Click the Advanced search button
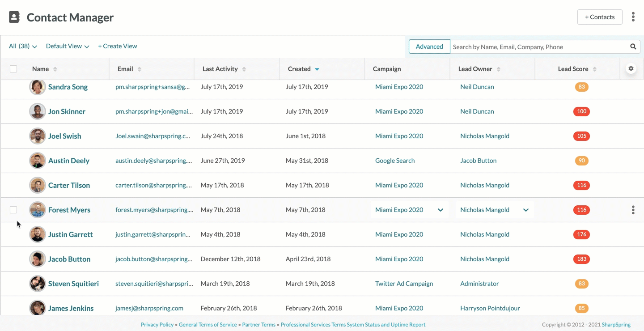 coord(429,47)
